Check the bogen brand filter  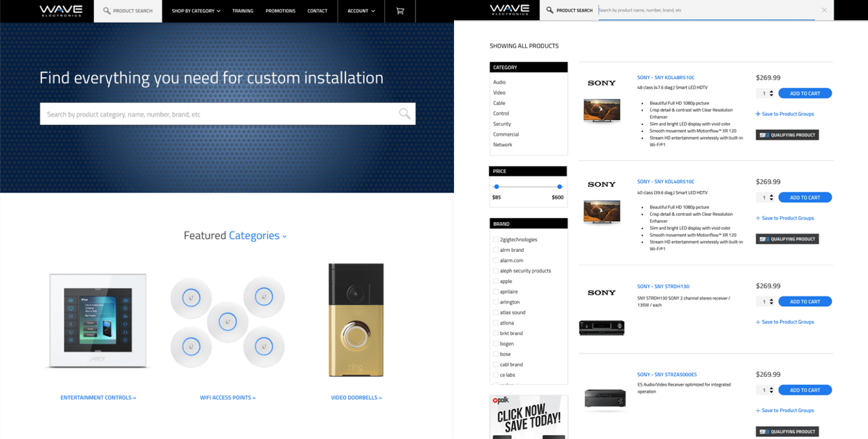pyautogui.click(x=496, y=344)
